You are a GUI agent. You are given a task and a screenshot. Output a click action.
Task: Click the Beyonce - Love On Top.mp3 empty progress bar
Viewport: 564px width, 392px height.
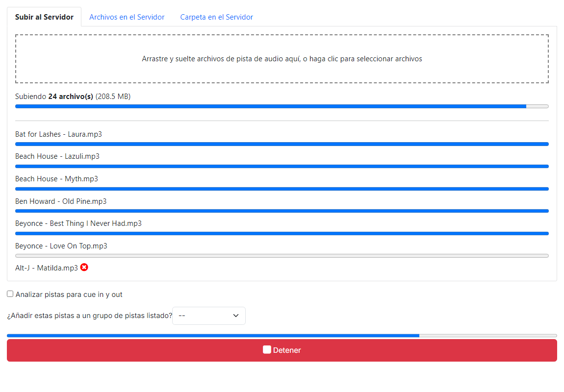282,256
